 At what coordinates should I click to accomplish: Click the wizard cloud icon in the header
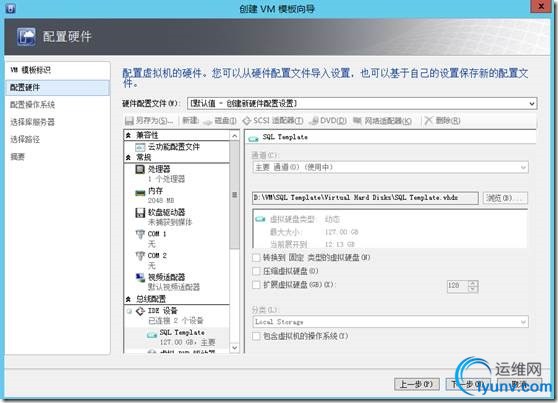[x=26, y=36]
